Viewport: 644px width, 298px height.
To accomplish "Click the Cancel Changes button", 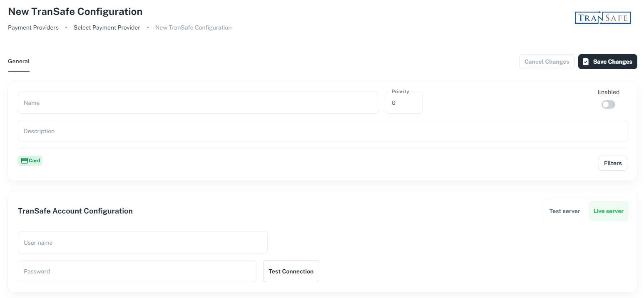I will [x=547, y=62].
